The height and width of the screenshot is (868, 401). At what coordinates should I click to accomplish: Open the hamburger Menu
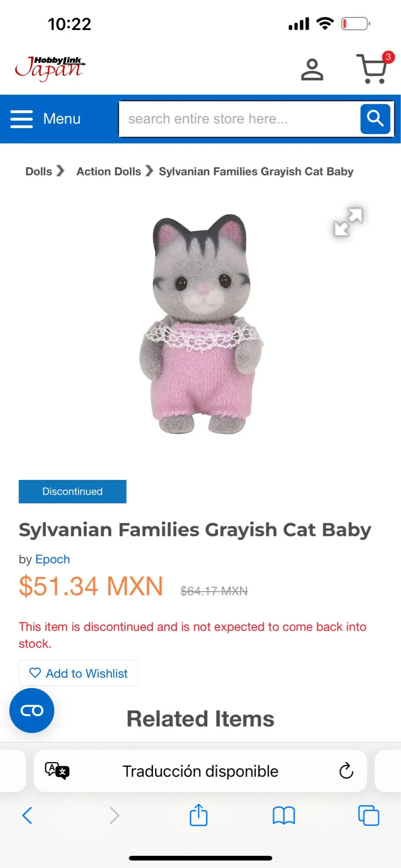[x=46, y=118]
